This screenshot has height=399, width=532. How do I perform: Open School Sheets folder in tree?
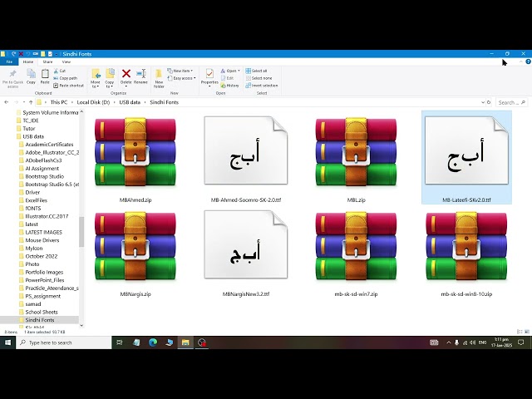pyautogui.click(x=42, y=313)
